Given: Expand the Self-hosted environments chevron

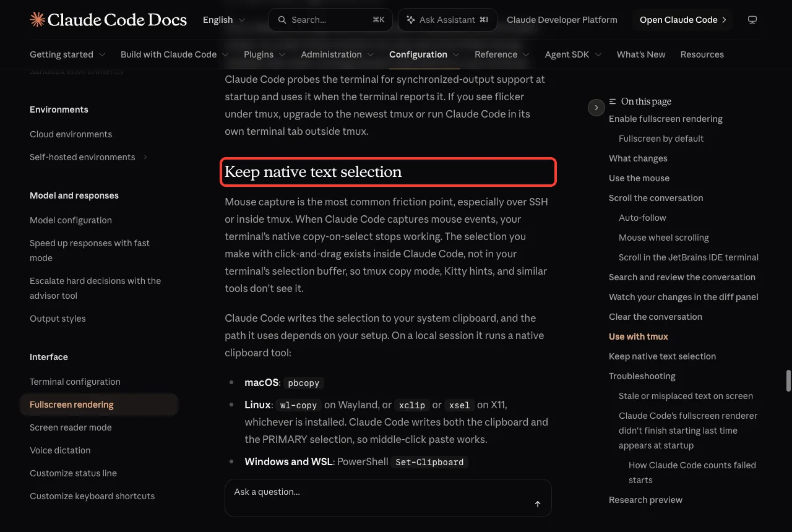Looking at the screenshot, I should coord(145,157).
